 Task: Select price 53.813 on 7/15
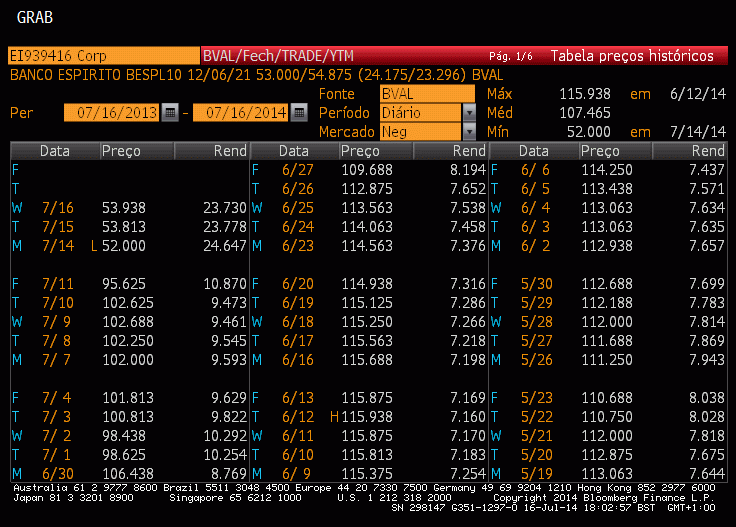124,227
